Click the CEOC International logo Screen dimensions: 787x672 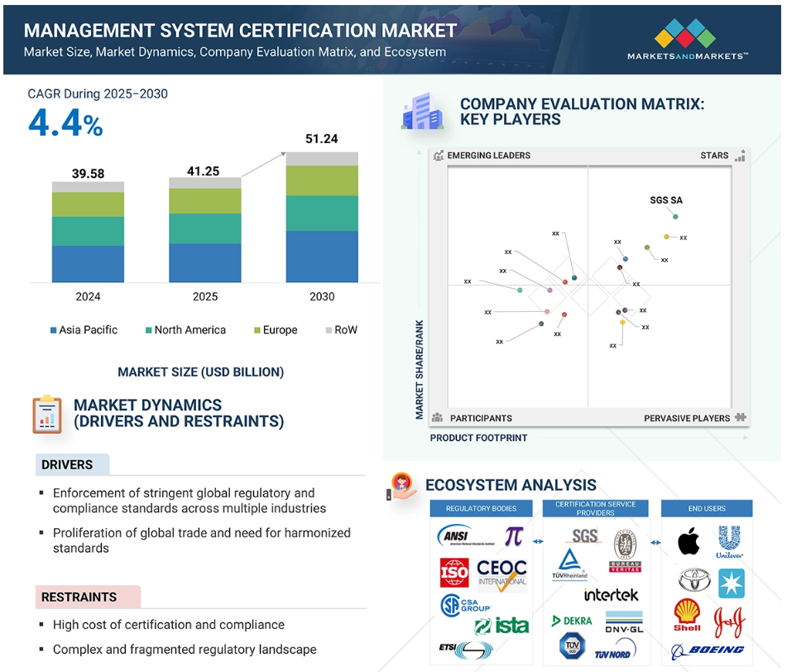[x=501, y=574]
